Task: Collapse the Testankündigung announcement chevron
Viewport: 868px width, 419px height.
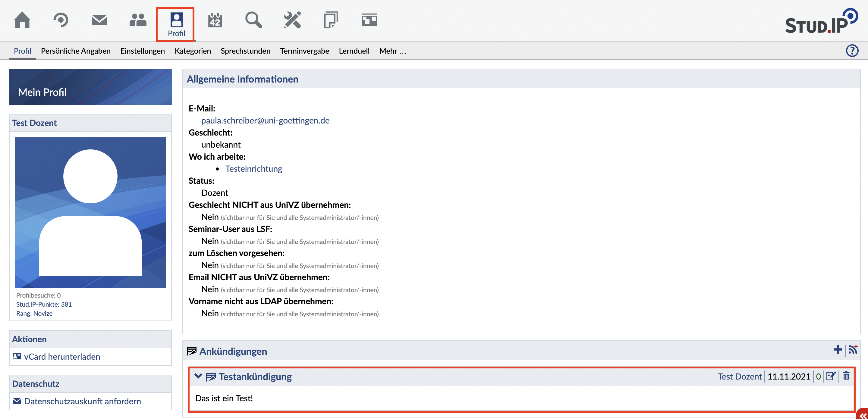Action: 198,376
